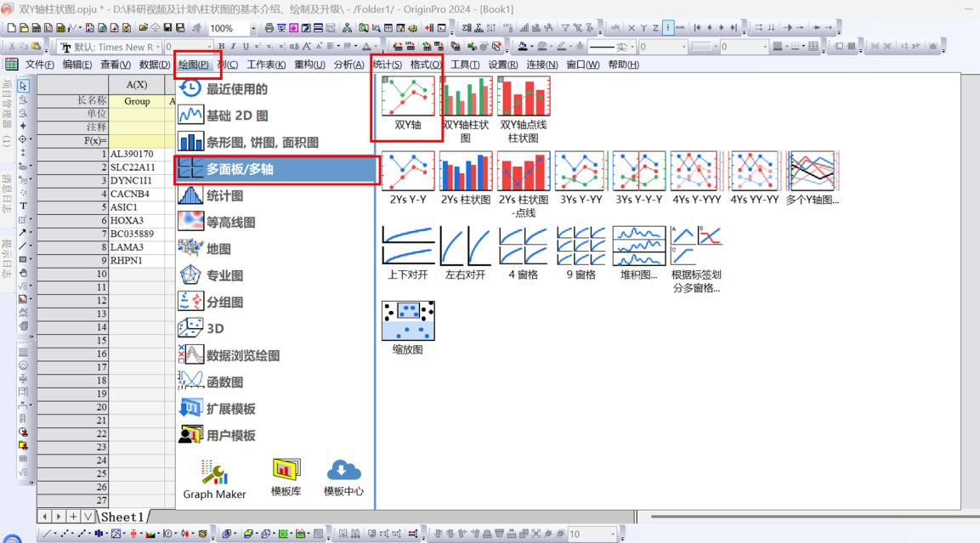Open the 模板库 template library
980x543 pixels.
(286, 478)
